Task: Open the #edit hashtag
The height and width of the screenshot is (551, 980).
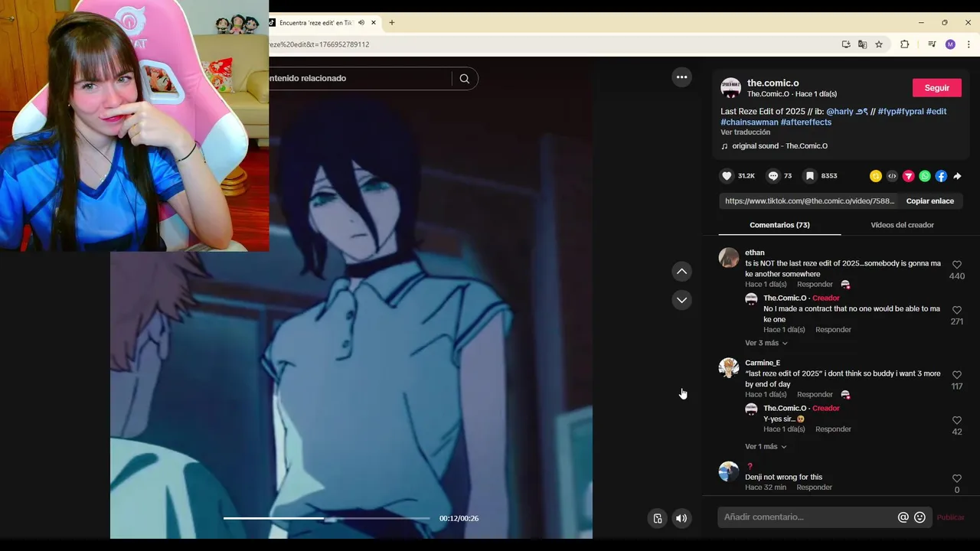Action: coord(936,112)
